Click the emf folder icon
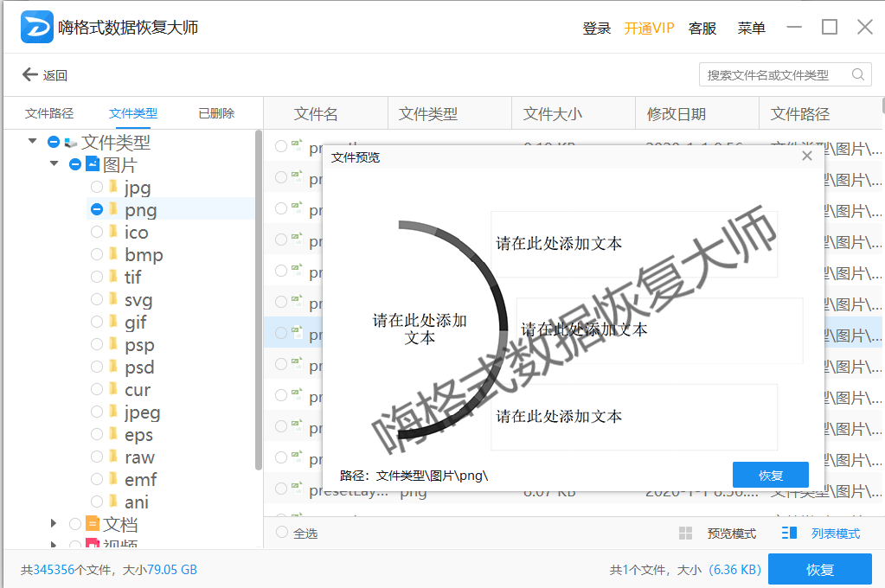 click(113, 478)
